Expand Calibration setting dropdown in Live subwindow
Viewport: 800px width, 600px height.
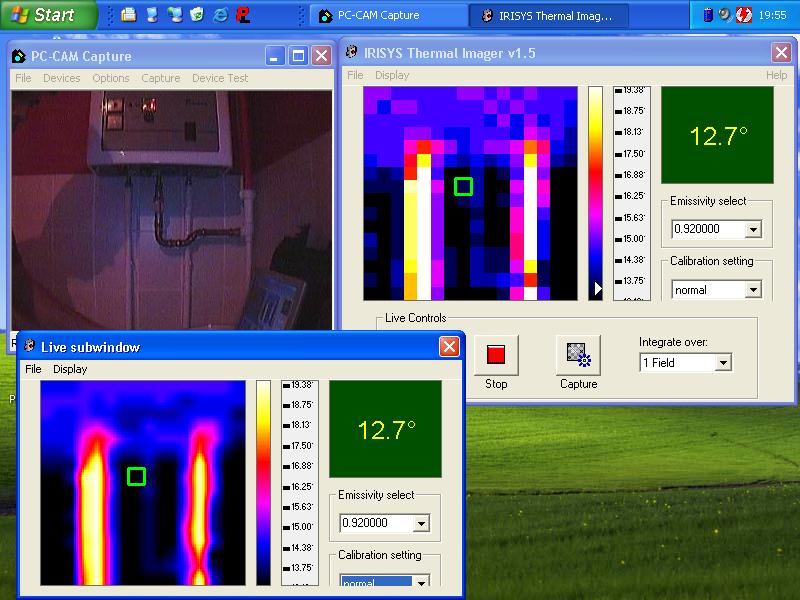point(421,583)
